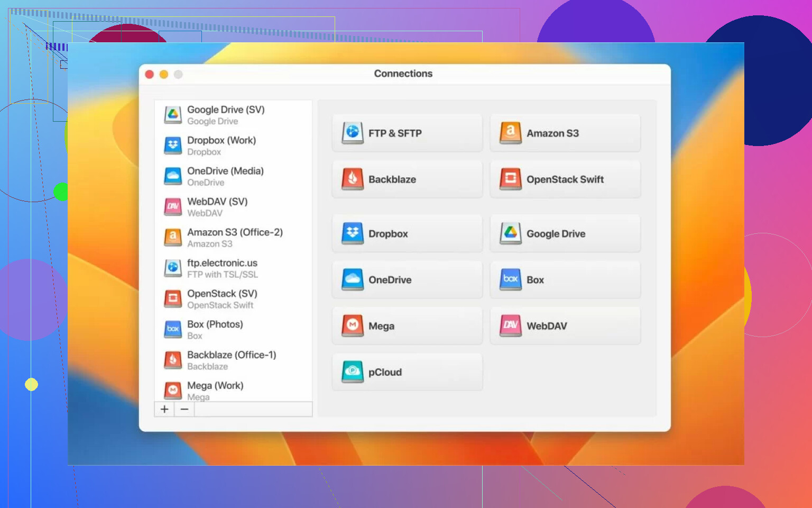Click the OpenStack (SV) connection icon
The width and height of the screenshot is (812, 508).
[x=172, y=299]
